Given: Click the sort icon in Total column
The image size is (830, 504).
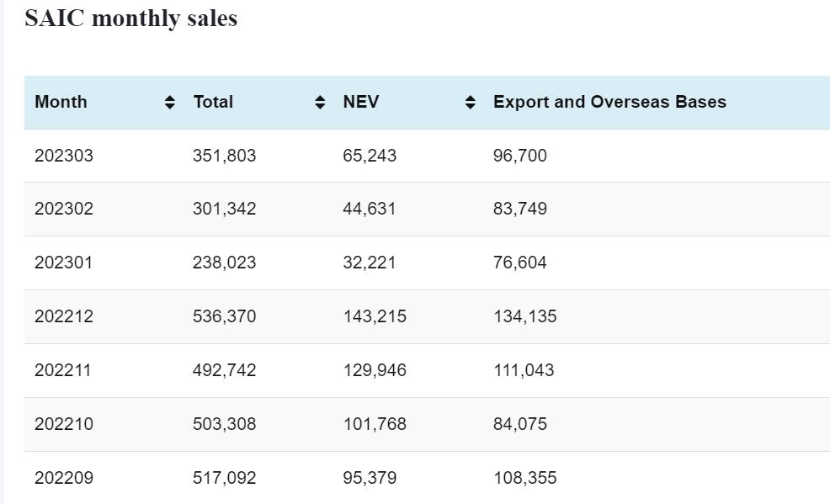Looking at the screenshot, I should pyautogui.click(x=320, y=103).
